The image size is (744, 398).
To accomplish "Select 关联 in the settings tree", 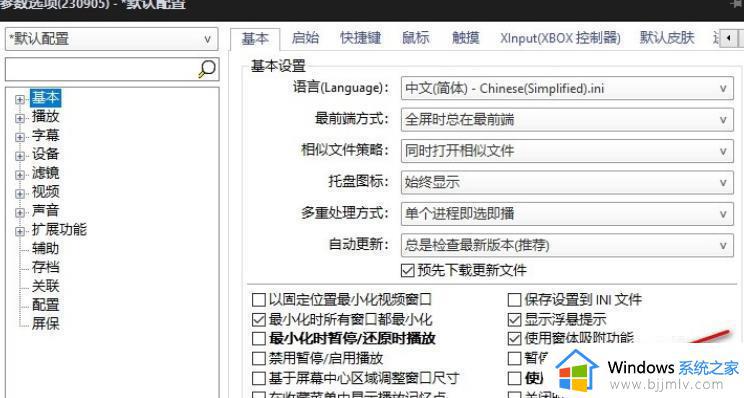I will pyautogui.click(x=46, y=286).
